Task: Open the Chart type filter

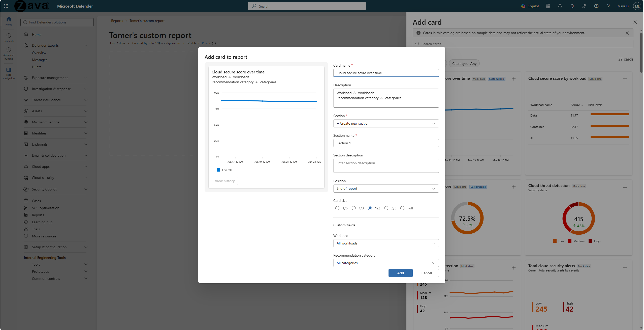Action: 464,64
